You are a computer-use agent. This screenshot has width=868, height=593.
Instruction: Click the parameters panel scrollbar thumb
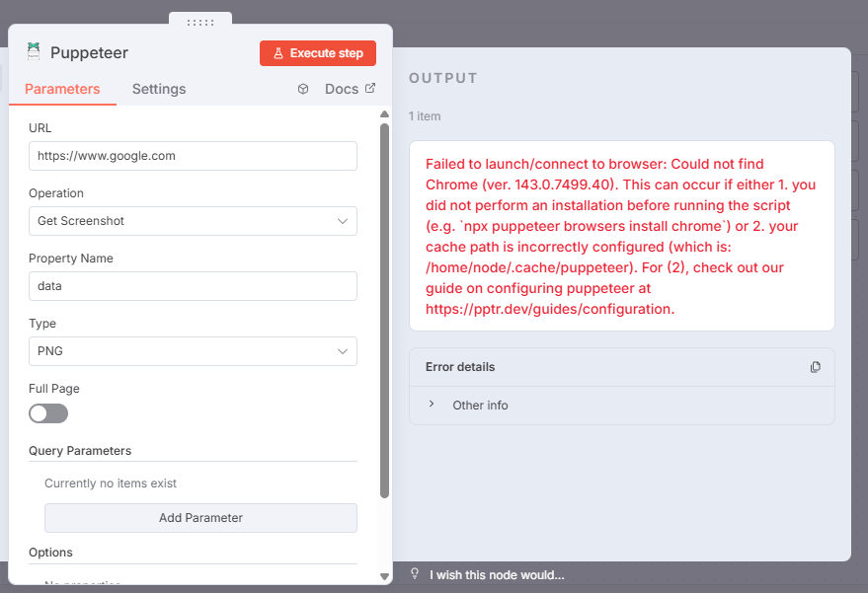click(x=384, y=306)
